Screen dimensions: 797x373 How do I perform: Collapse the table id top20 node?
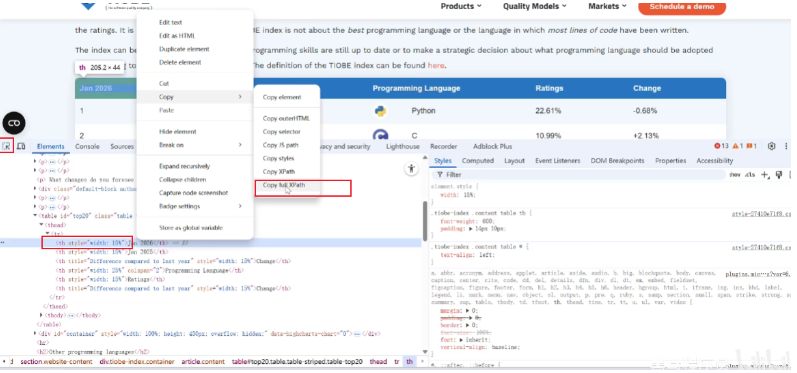click(x=35, y=216)
